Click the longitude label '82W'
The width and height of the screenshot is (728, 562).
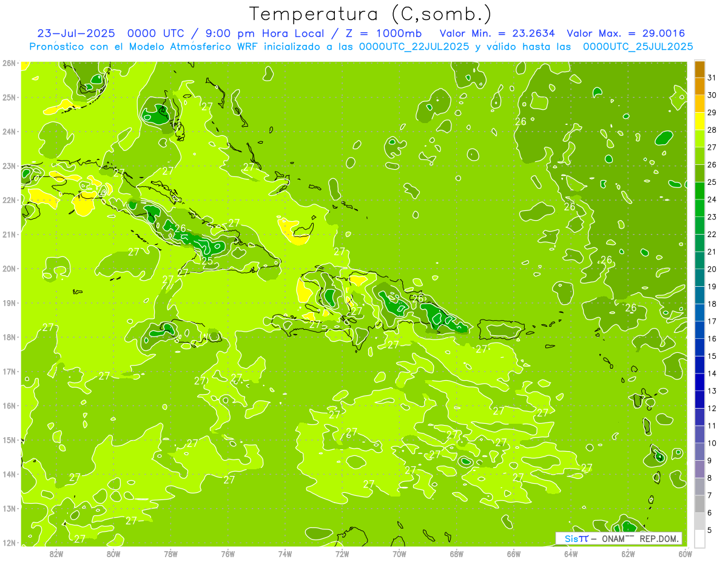[x=56, y=554]
